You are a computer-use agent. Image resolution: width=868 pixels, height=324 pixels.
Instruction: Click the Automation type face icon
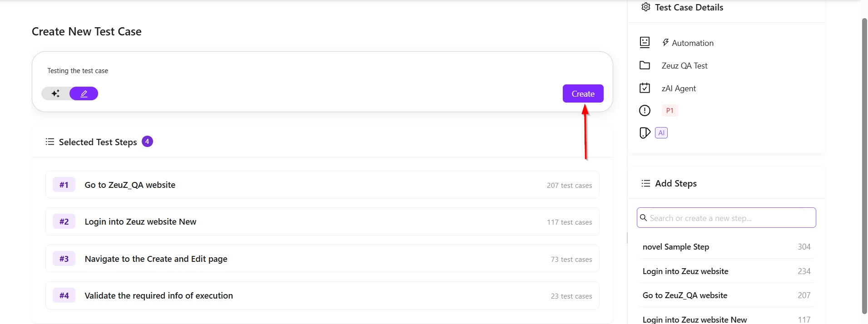tap(645, 42)
